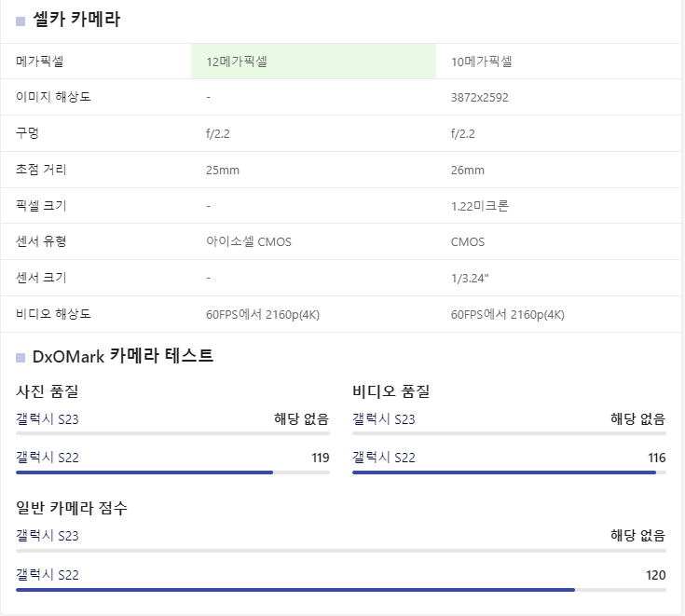685x616 pixels.
Task: Select the 10메가픽셀 value
Action: coord(482,62)
